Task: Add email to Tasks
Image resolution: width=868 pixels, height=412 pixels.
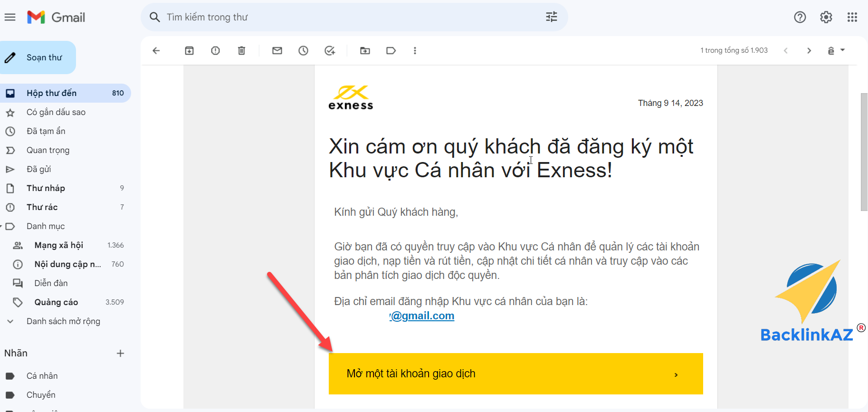Action: 330,50
